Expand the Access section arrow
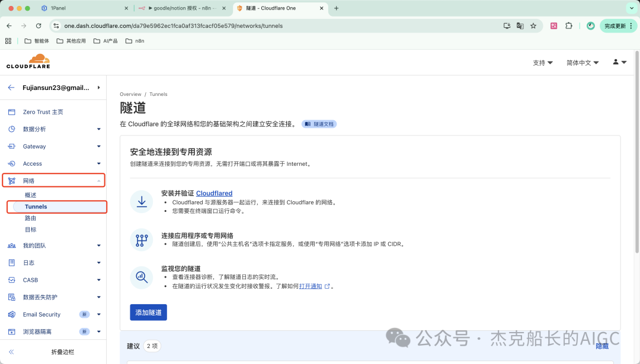 (x=99, y=163)
